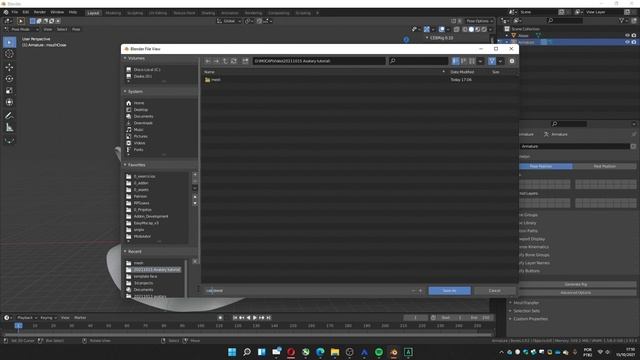640x360 pixels.
Task: Hide the mesh object via eye icon
Action: click(x=627, y=36)
